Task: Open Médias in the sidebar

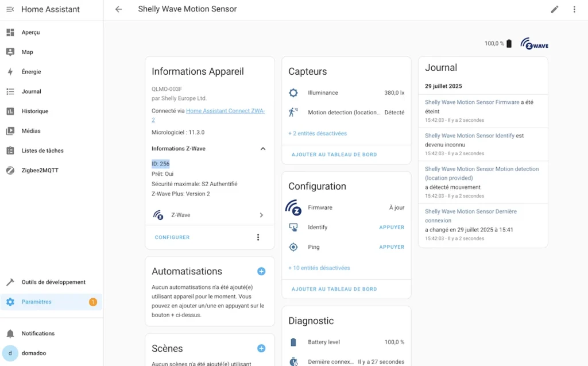Action: (x=52, y=130)
